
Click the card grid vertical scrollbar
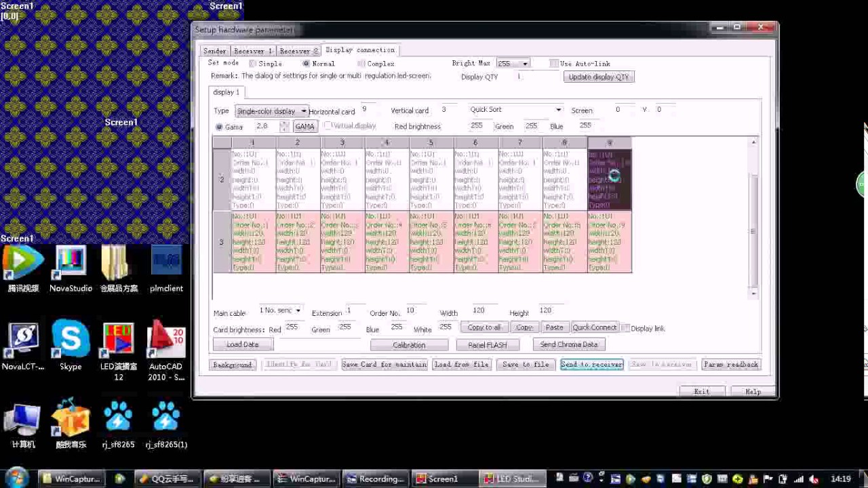(x=753, y=217)
